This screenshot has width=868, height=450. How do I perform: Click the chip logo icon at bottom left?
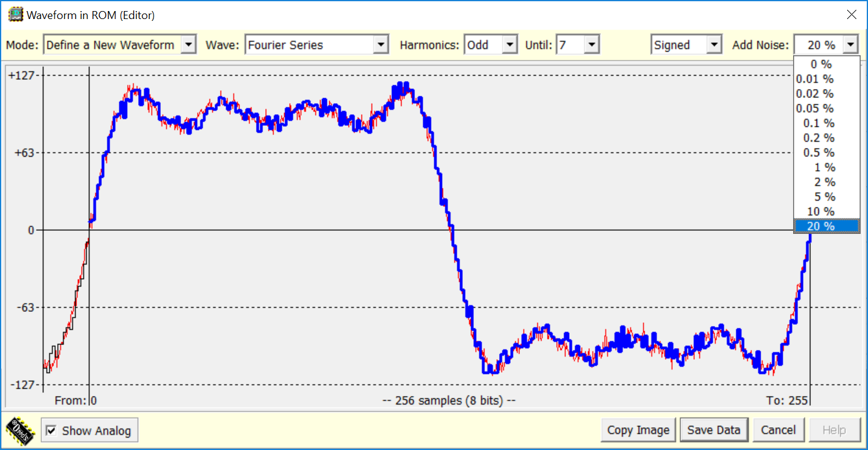coord(21,430)
